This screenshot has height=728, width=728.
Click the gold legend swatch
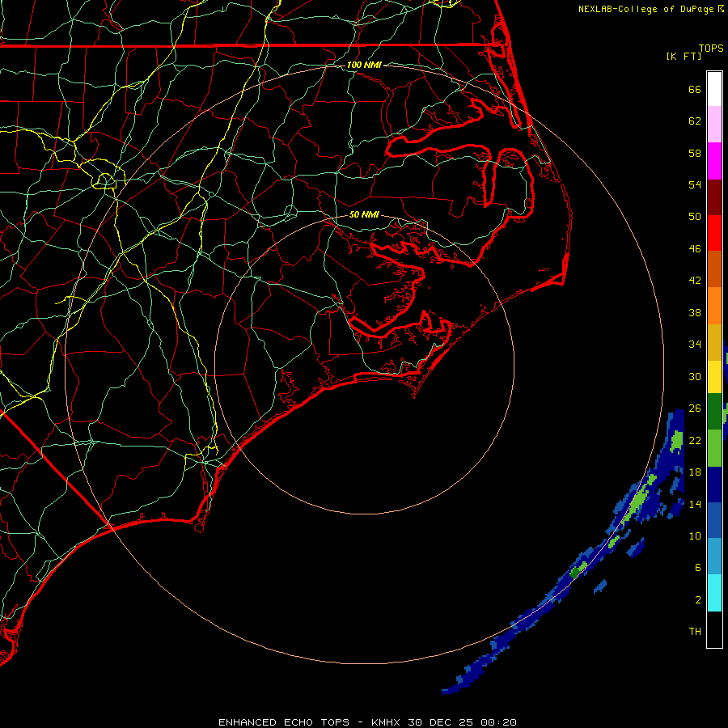pyautogui.click(x=714, y=343)
